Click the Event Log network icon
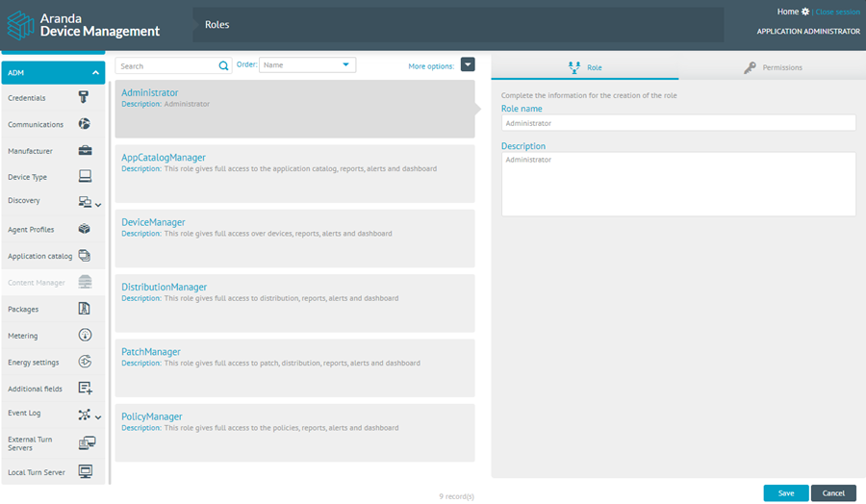 point(84,415)
